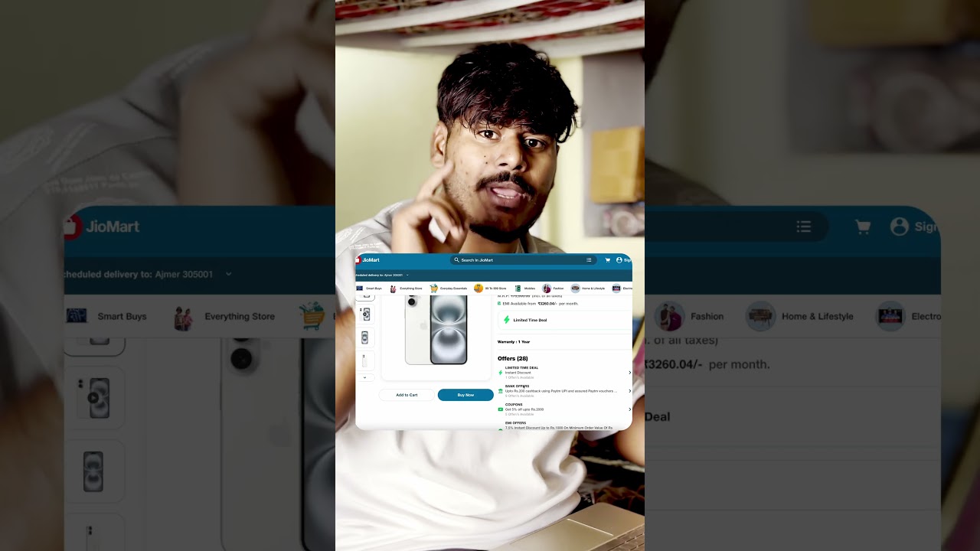Expand the large blurred Ajmer 305001 delivery dropdown
The width and height of the screenshot is (980, 551).
[x=228, y=274]
